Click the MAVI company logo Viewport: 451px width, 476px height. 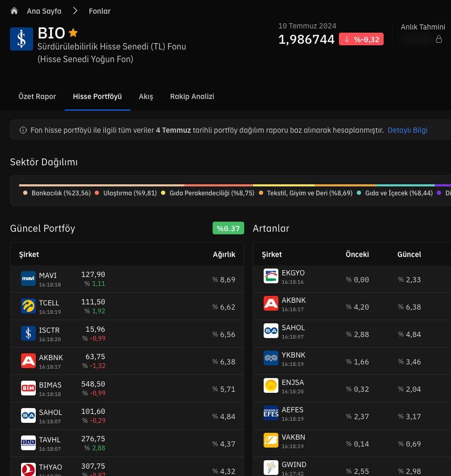point(28,279)
